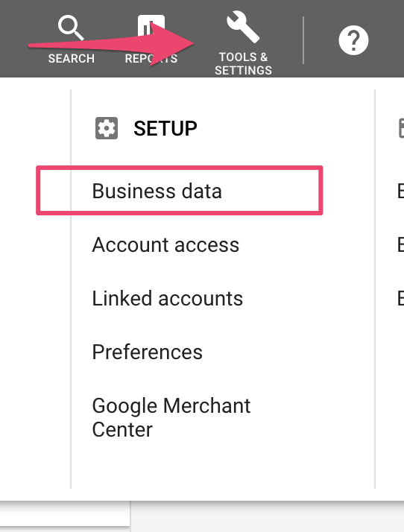
Task: Open Google Merchant Center link
Action: click(x=171, y=418)
